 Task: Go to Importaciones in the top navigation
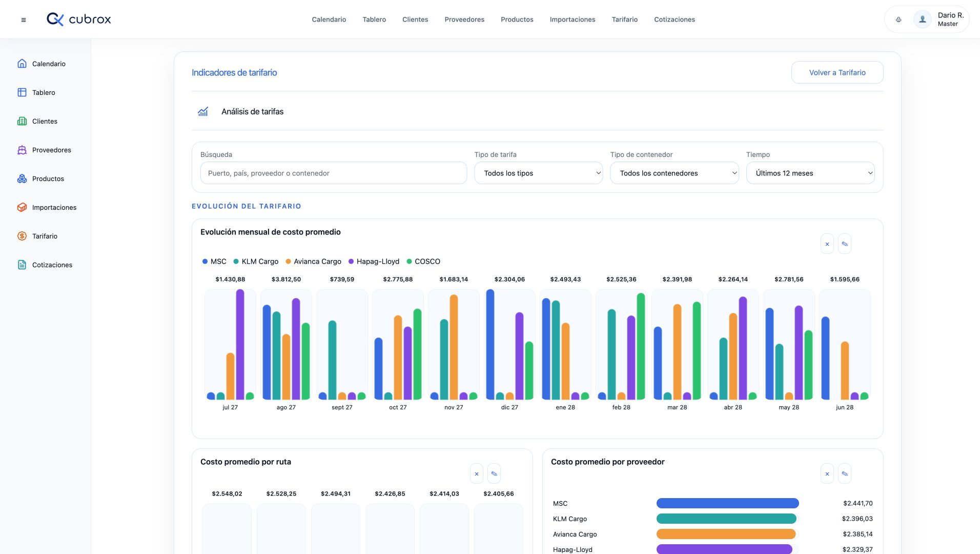pos(573,19)
